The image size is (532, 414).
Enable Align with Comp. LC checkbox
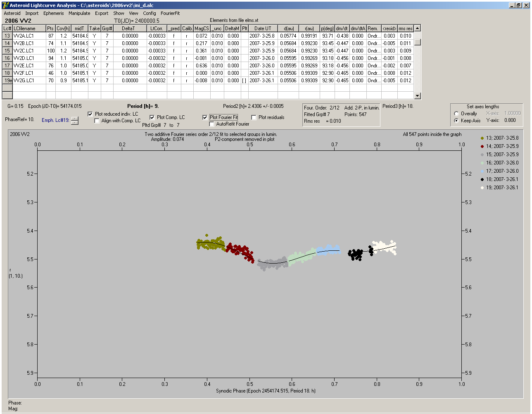point(97,121)
